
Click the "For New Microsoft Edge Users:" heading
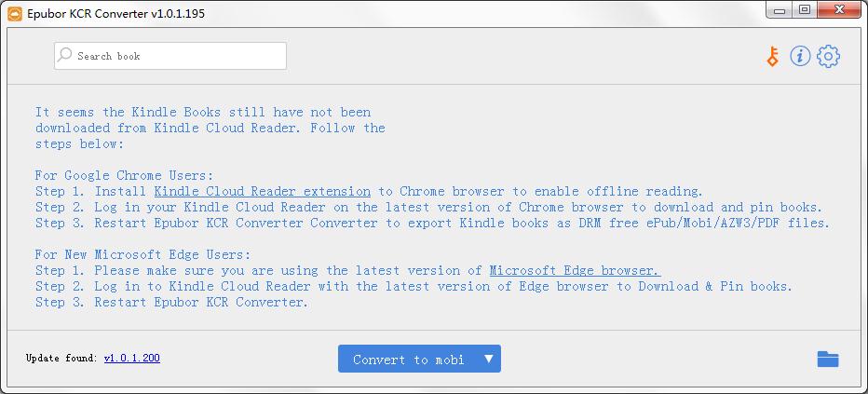[142, 254]
